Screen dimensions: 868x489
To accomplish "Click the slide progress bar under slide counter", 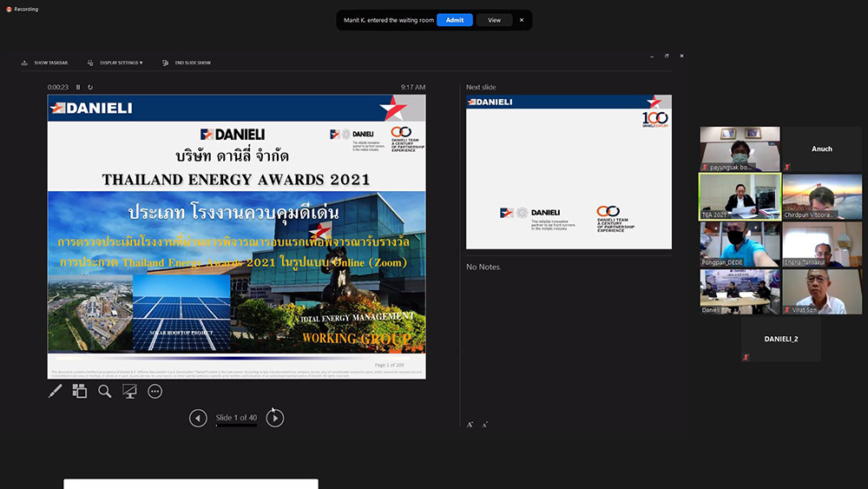I will coord(236,426).
